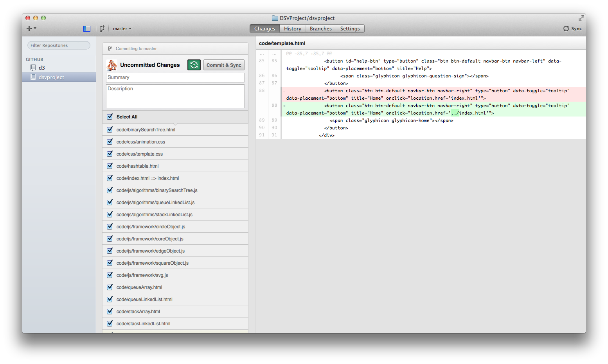Click the folder icon in window title
This screenshot has height=364, width=608.
click(275, 18)
